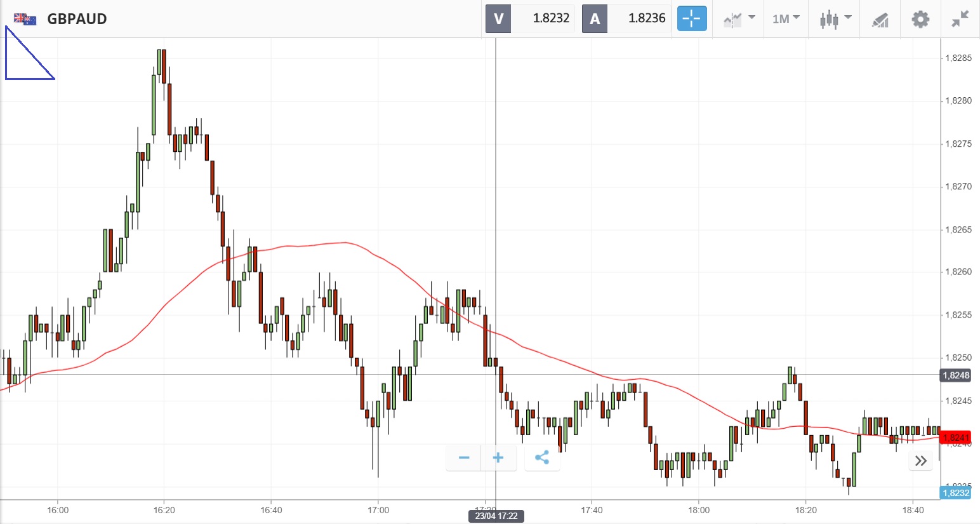
Task: Zoom out with the minus button
Action: (x=464, y=457)
